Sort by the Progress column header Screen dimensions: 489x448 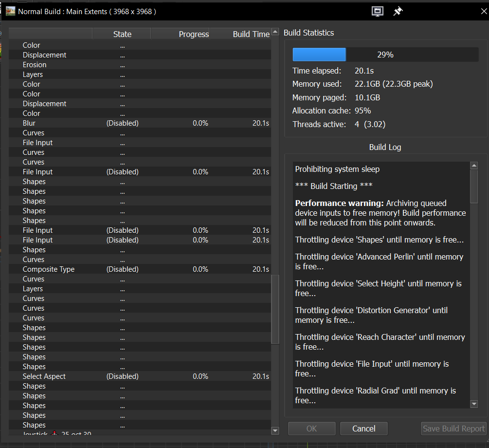tap(194, 34)
